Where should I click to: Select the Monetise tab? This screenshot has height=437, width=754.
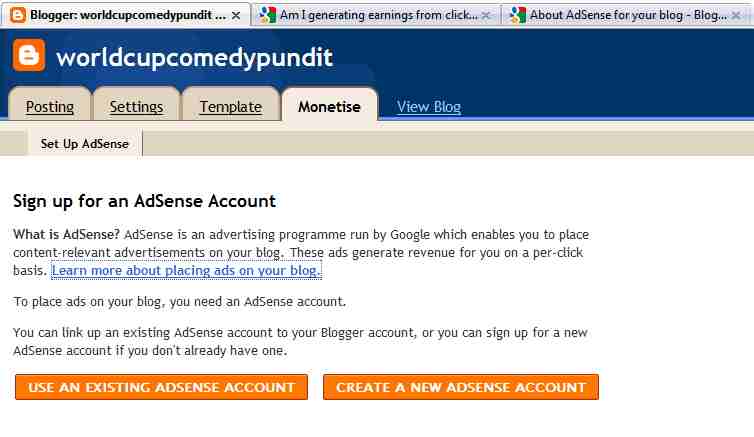coord(329,106)
